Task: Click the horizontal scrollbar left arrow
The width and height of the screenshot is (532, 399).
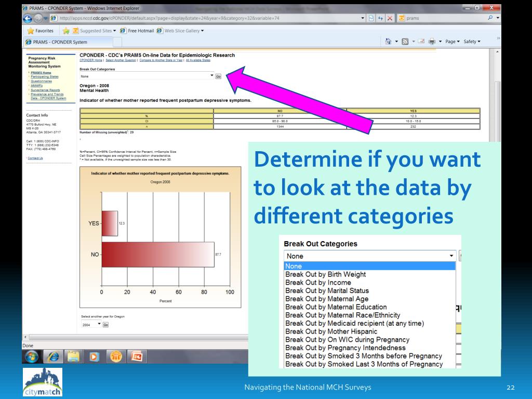Action: click(25, 337)
